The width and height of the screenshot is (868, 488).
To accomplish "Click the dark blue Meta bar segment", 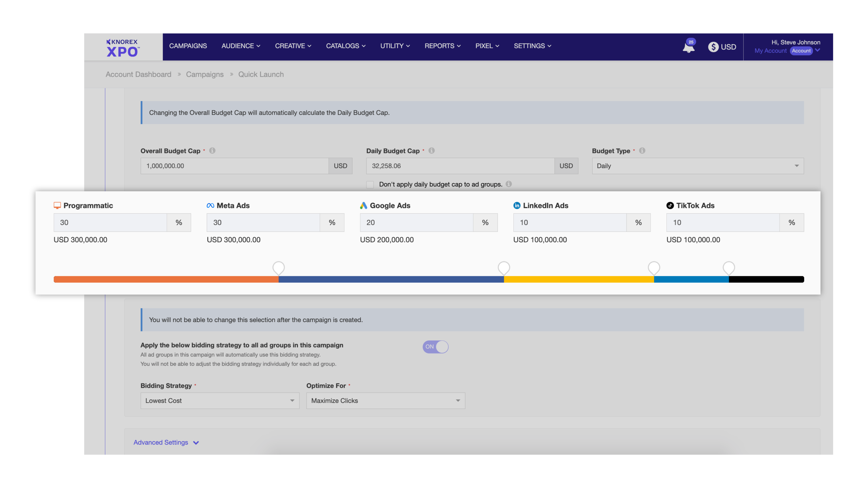I will tap(391, 279).
